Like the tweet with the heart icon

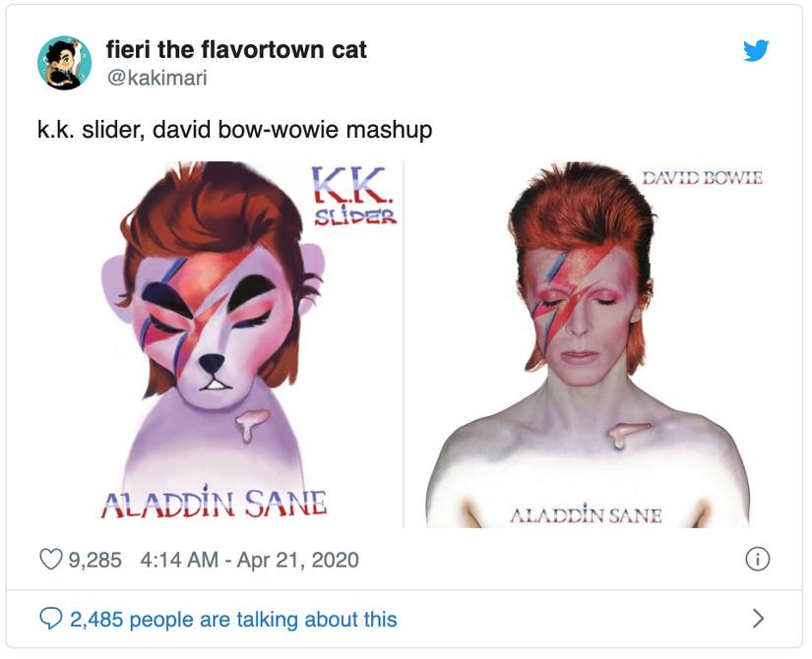[x=50, y=560]
